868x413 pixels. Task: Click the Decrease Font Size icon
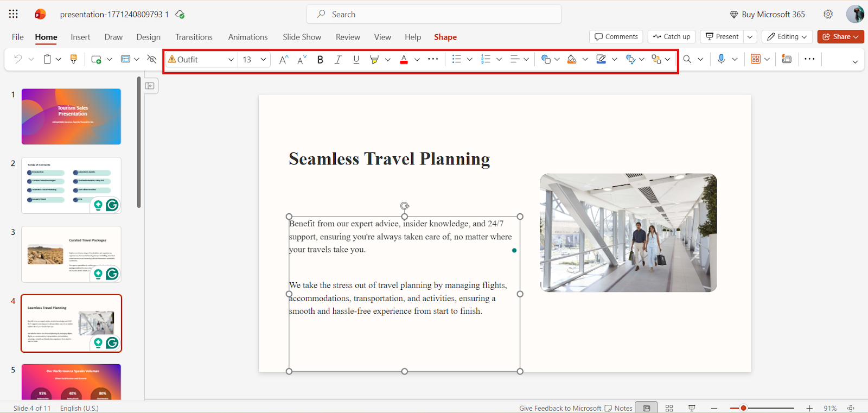pos(302,60)
